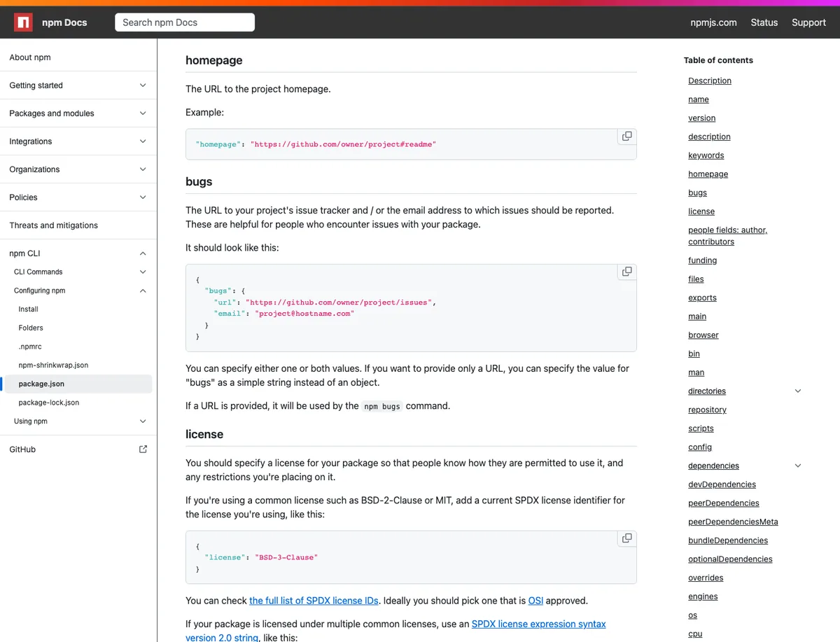The width and height of the screenshot is (840, 642).
Task: Jump to devDependencies in table of contents
Action: click(722, 484)
